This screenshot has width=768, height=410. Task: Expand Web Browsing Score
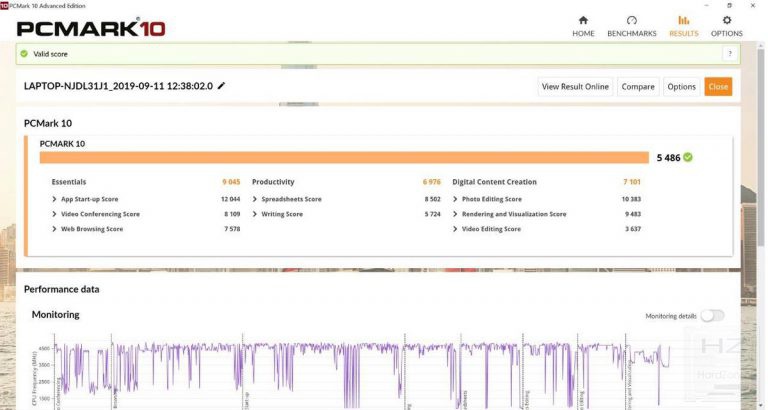[x=54, y=229]
